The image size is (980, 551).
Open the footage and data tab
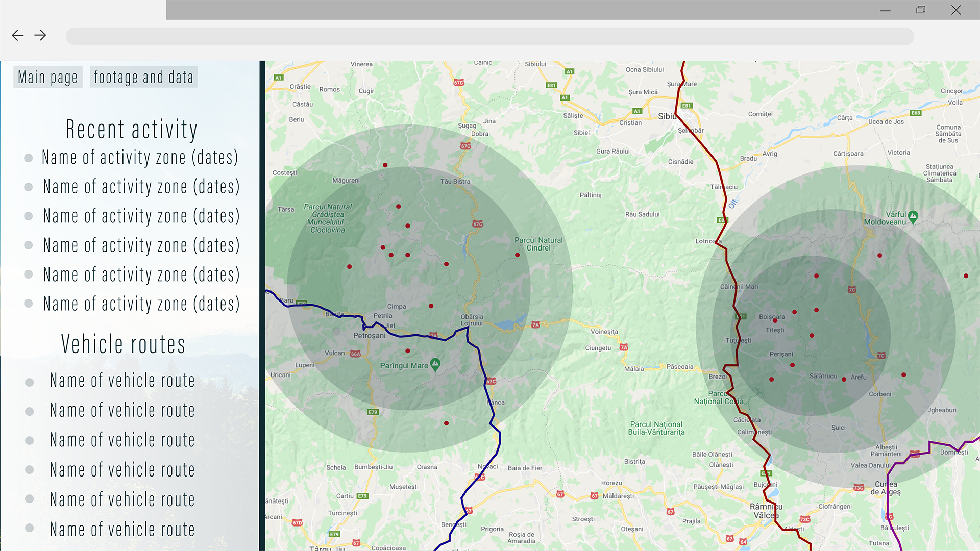click(x=143, y=77)
